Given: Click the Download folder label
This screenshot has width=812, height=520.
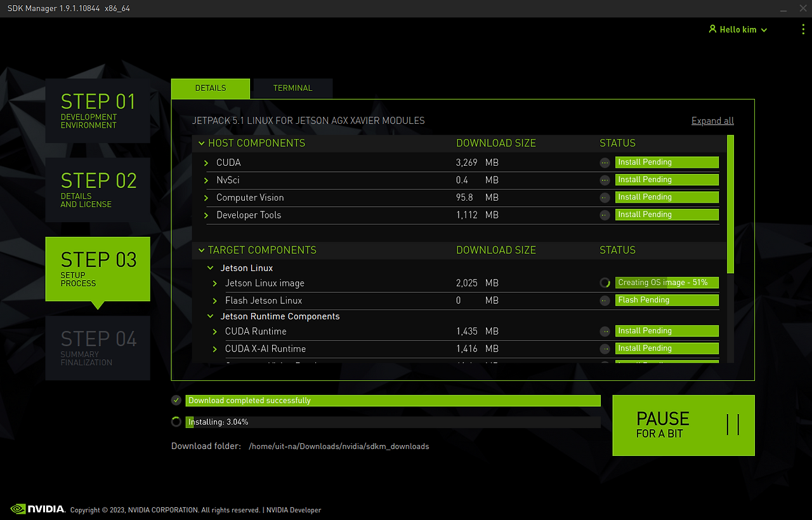Looking at the screenshot, I should click(x=206, y=446).
